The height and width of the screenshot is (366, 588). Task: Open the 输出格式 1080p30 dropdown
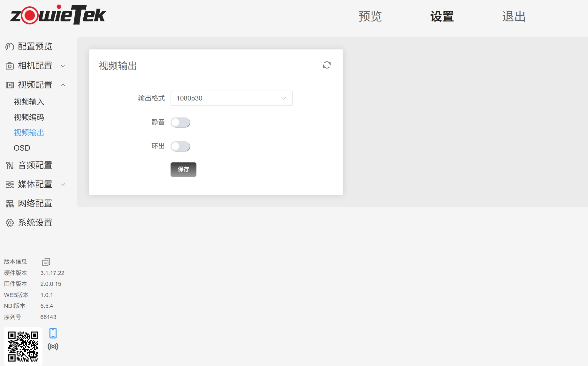click(x=232, y=98)
